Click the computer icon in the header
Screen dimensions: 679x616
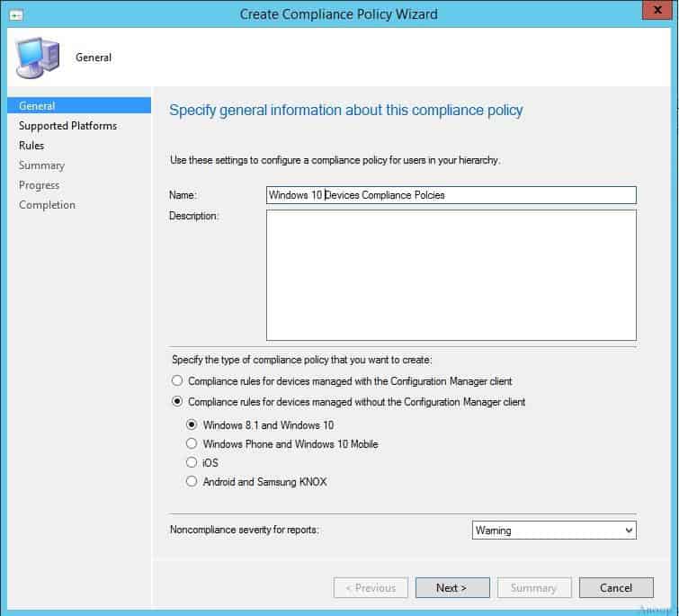tap(37, 58)
